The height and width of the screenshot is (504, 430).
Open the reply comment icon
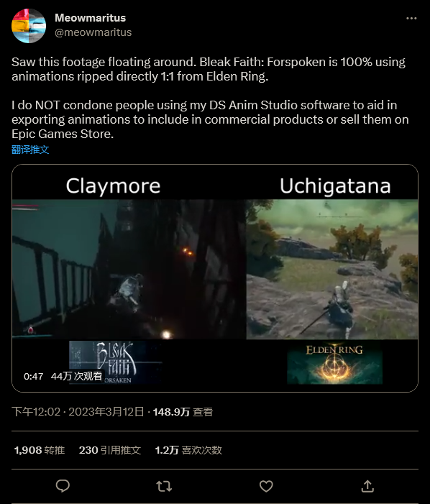(x=63, y=486)
